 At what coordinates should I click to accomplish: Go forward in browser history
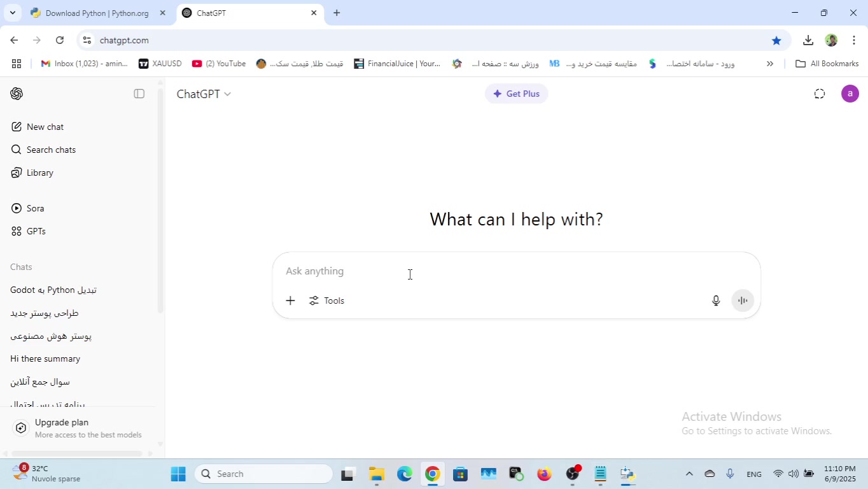[37, 40]
